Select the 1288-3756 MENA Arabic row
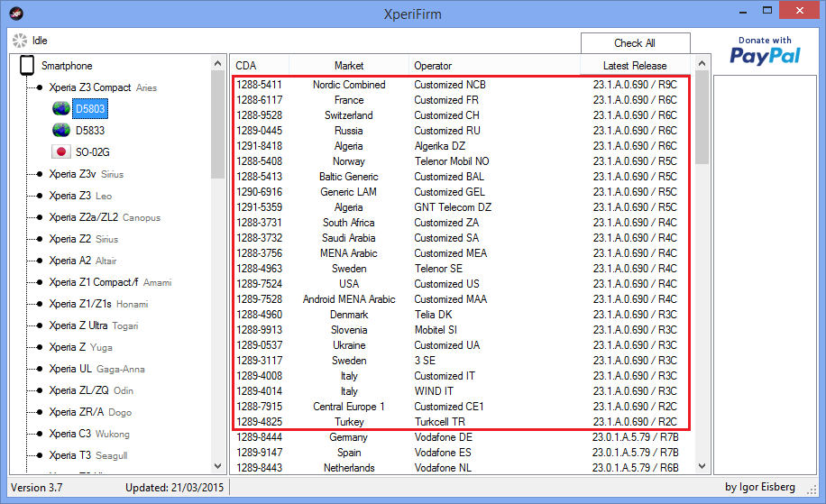 tap(461, 252)
